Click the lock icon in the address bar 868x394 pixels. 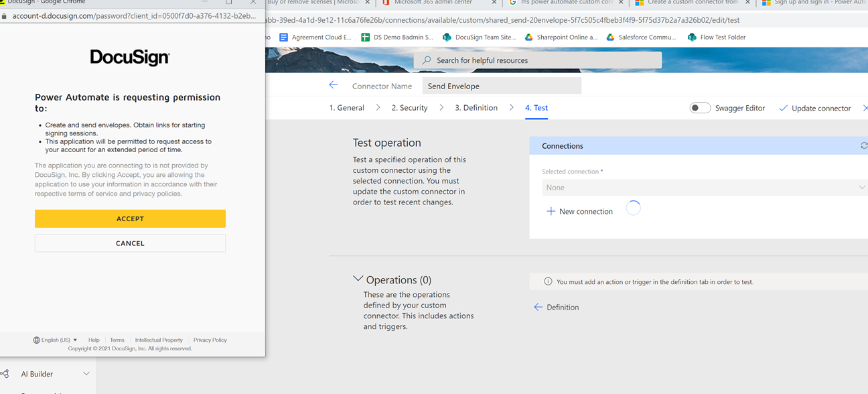pos(6,15)
